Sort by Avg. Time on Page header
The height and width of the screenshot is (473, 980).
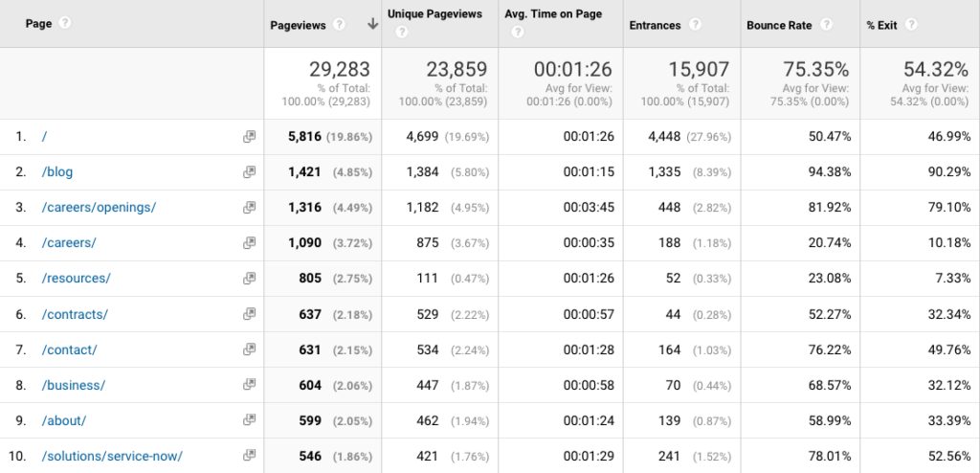coord(553,13)
